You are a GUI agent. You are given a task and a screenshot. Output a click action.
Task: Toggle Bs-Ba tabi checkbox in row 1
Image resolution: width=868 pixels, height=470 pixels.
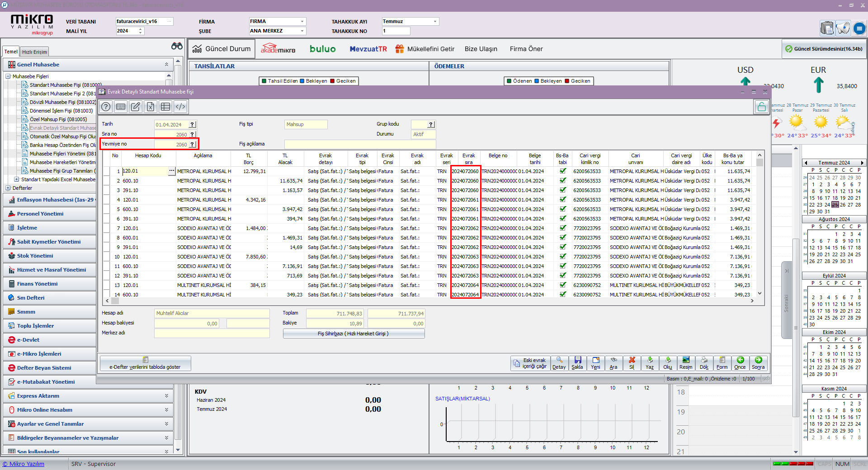(562, 171)
